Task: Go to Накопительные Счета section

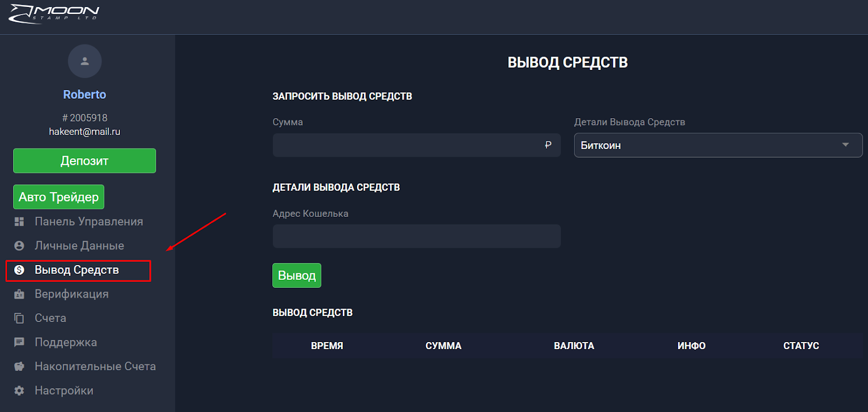Action: pos(95,366)
